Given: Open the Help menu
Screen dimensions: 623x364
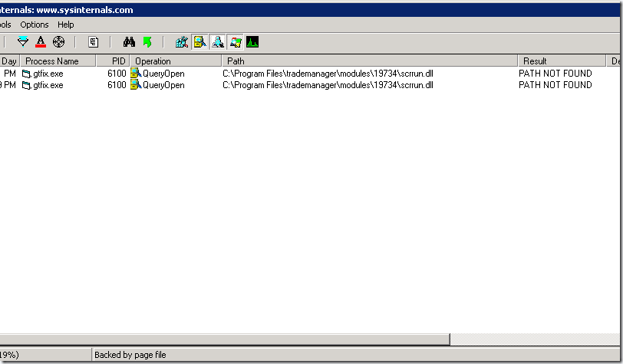Looking at the screenshot, I should click(x=66, y=25).
